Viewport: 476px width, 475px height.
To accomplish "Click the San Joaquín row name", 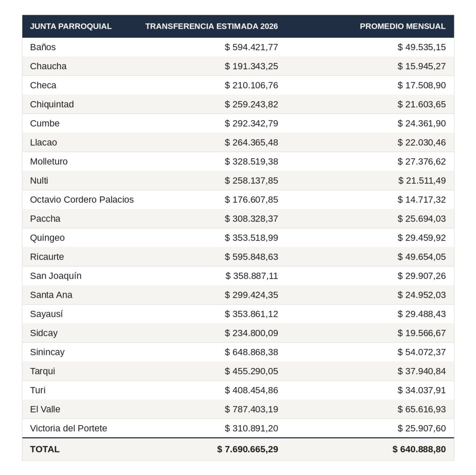I will pyautogui.click(x=56, y=276).
